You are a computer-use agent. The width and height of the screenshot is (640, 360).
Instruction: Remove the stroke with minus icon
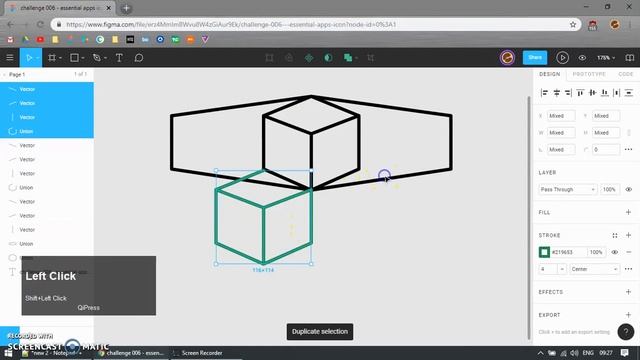tap(629, 252)
